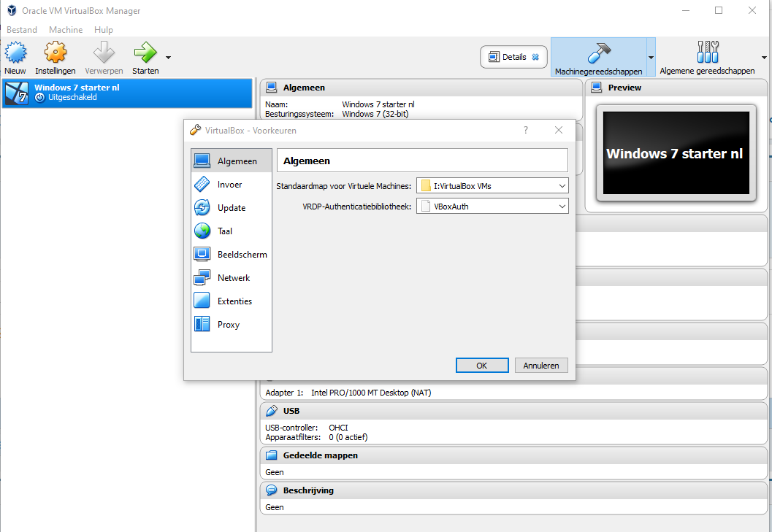The height and width of the screenshot is (532, 772).
Task: Click USB-controller OHCI value
Action: click(338, 428)
